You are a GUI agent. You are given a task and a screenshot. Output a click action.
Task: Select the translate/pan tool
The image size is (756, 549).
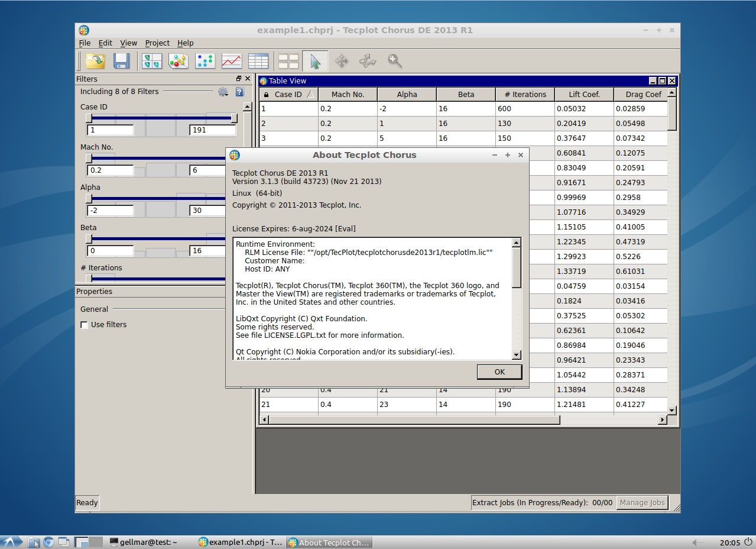point(342,61)
